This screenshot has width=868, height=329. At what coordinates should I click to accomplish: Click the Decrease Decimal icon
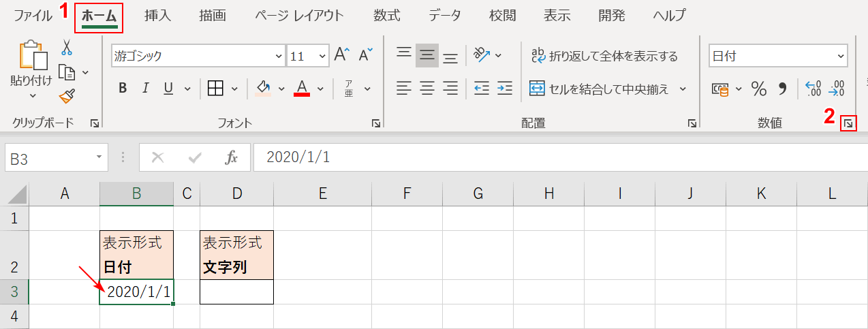pos(837,89)
